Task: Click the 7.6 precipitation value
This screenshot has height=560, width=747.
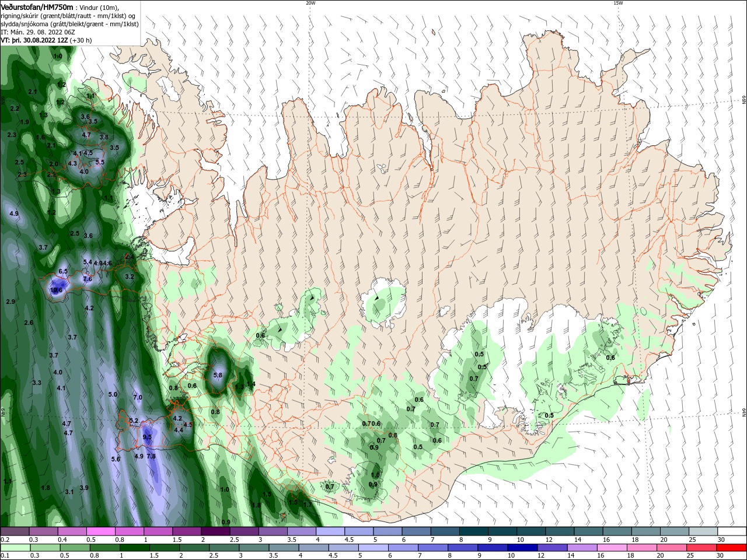Action: (88, 279)
